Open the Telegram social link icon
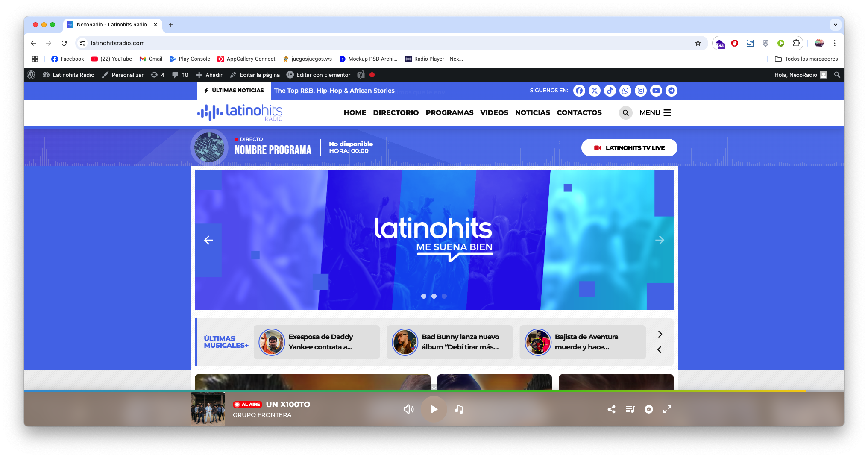 [672, 91]
